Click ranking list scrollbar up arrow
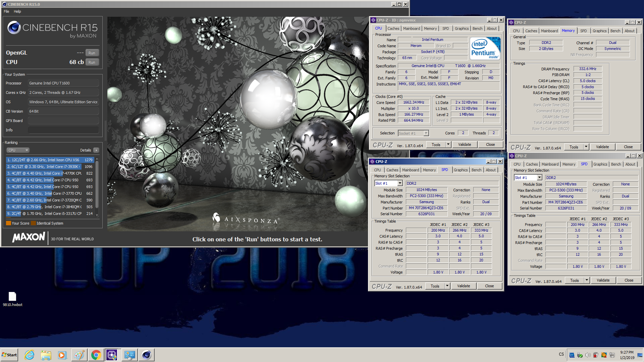Screen dimensions: 644x362 97,159
